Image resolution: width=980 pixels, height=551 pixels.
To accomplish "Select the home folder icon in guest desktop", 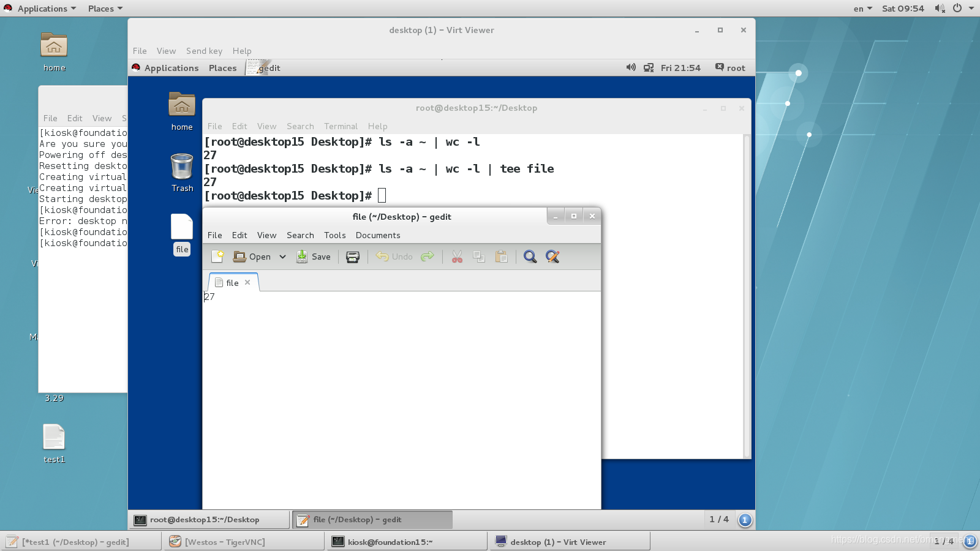I will [x=182, y=111].
